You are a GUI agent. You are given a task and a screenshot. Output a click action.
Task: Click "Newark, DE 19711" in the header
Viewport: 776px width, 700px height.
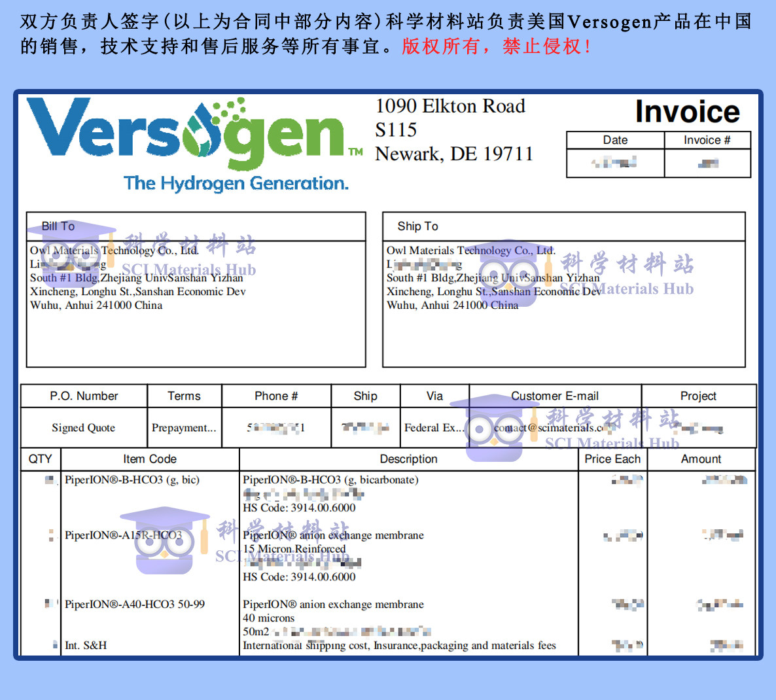point(454,154)
